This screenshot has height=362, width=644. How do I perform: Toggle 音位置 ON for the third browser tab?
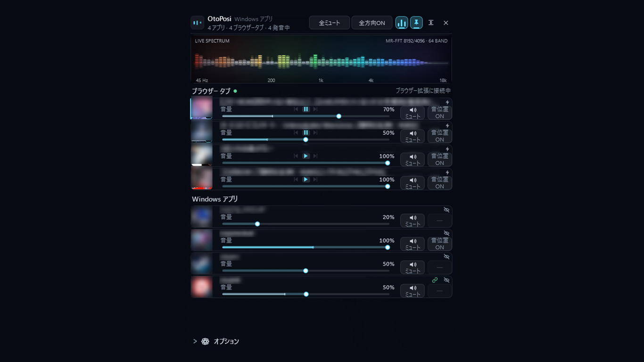tap(440, 159)
